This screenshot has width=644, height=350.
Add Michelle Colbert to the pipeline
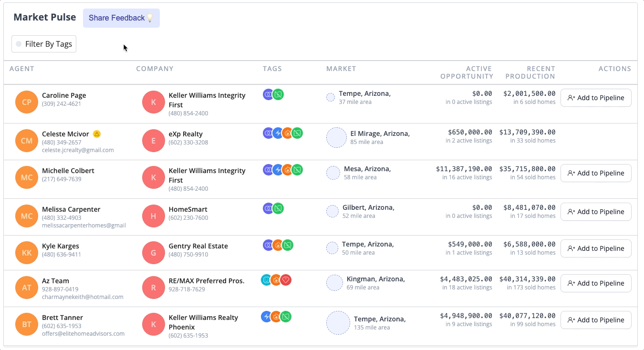[596, 173]
